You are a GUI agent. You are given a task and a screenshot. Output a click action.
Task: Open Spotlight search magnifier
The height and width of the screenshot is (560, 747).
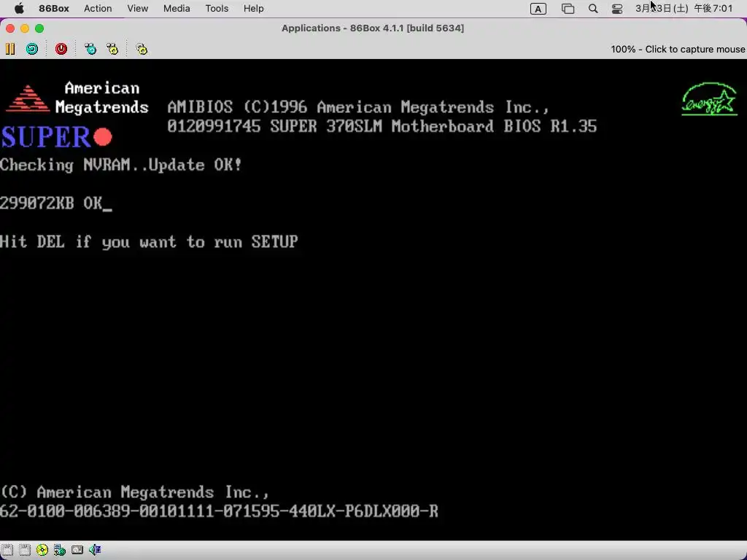[593, 9]
